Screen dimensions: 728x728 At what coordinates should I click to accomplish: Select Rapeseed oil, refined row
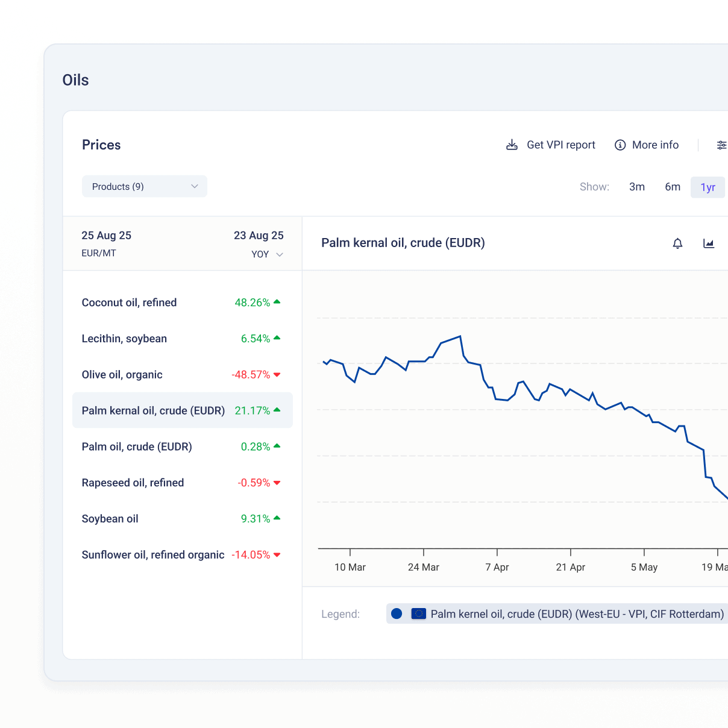[x=133, y=483]
